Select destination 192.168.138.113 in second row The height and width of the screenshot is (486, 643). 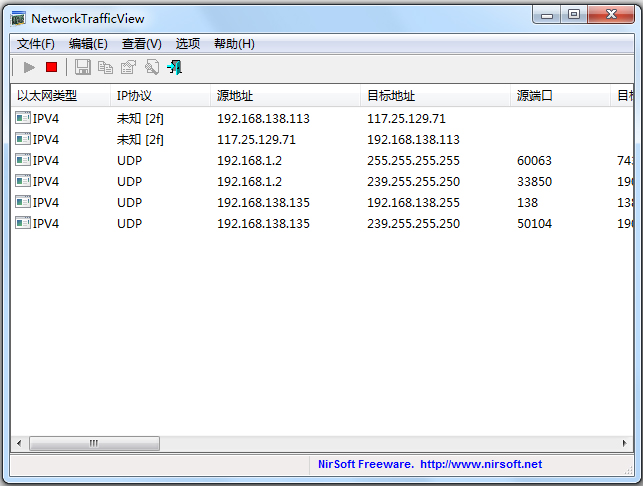tap(413, 139)
